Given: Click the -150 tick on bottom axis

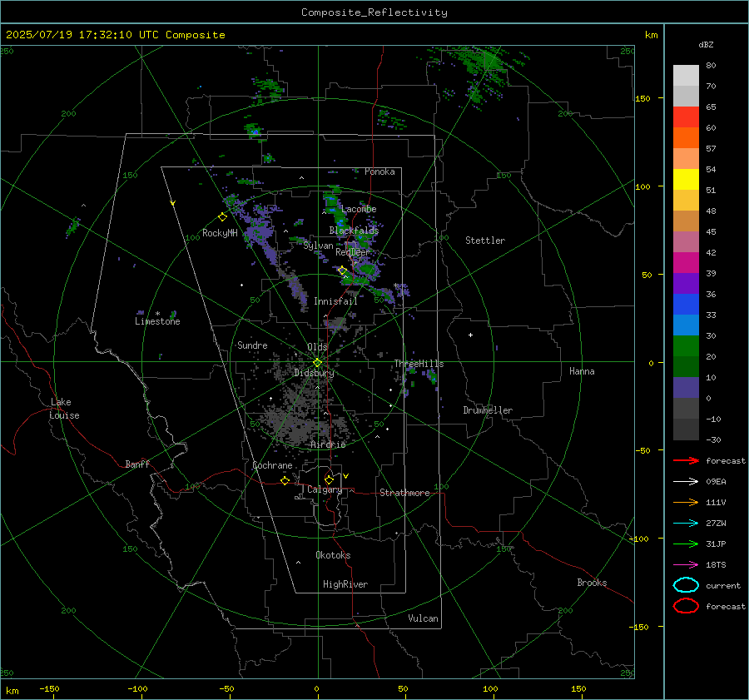Looking at the screenshot, I should coord(49,688).
